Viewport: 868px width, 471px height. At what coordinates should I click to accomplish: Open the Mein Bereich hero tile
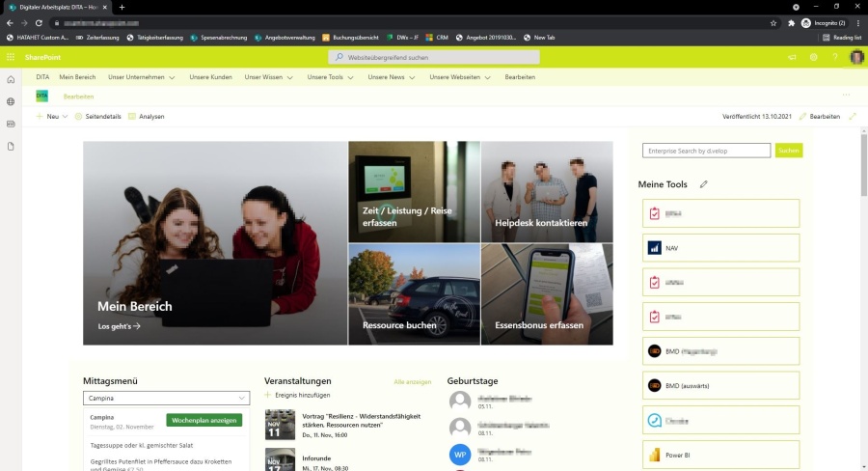coord(215,242)
